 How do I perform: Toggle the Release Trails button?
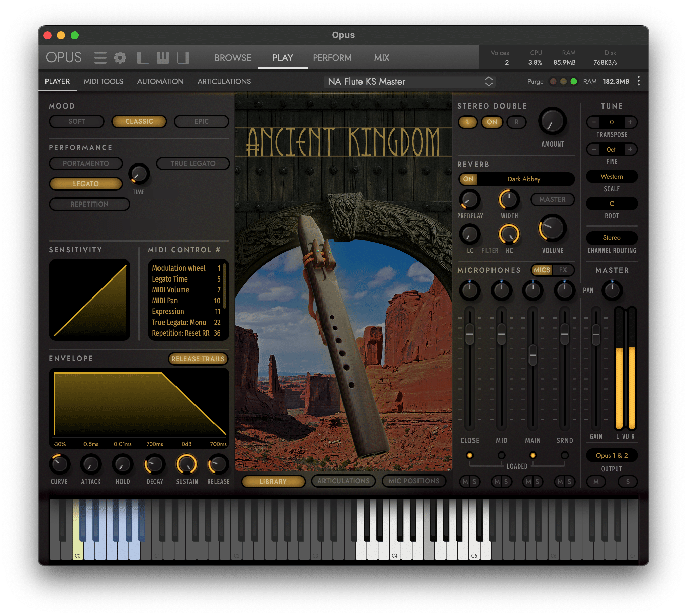(x=198, y=359)
